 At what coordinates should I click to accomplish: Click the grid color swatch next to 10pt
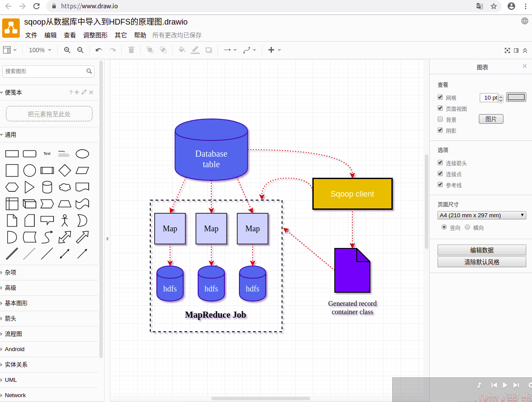[x=516, y=97]
